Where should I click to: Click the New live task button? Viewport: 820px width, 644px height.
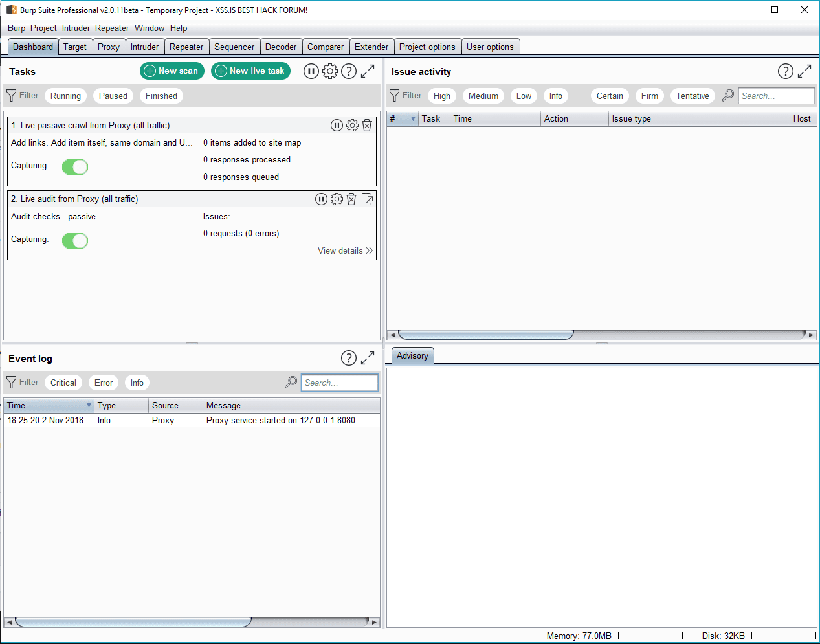(x=250, y=71)
